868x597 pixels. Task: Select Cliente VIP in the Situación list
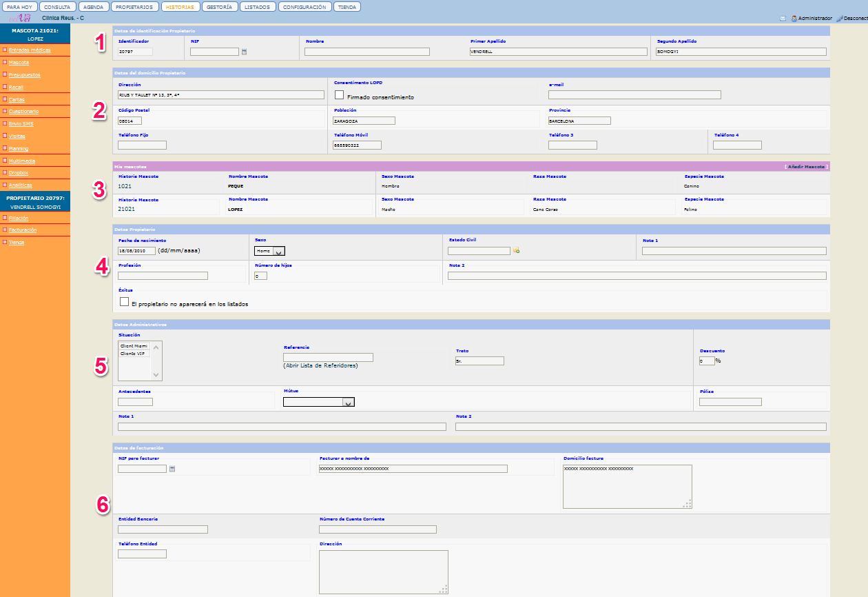133,354
